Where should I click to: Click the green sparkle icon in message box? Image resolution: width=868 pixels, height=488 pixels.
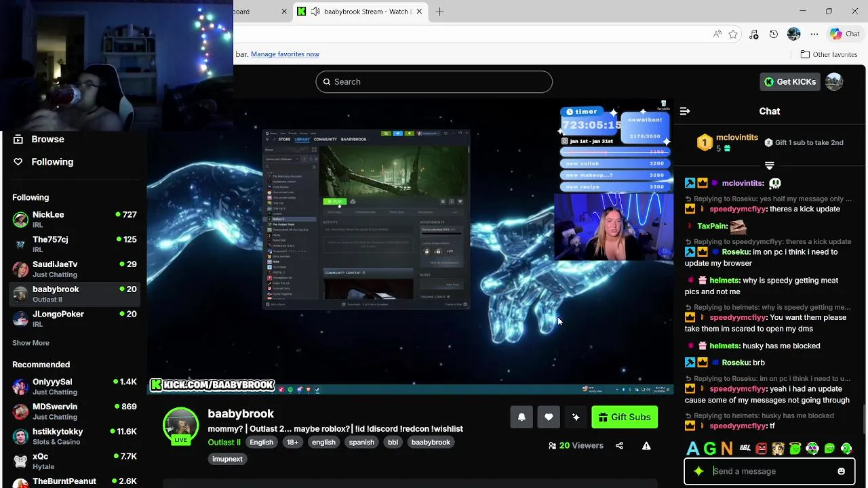(698, 471)
